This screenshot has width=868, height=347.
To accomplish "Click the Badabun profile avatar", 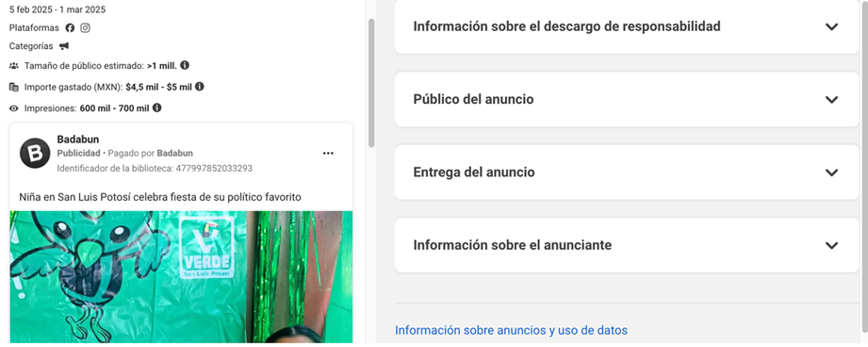I will coord(35,153).
